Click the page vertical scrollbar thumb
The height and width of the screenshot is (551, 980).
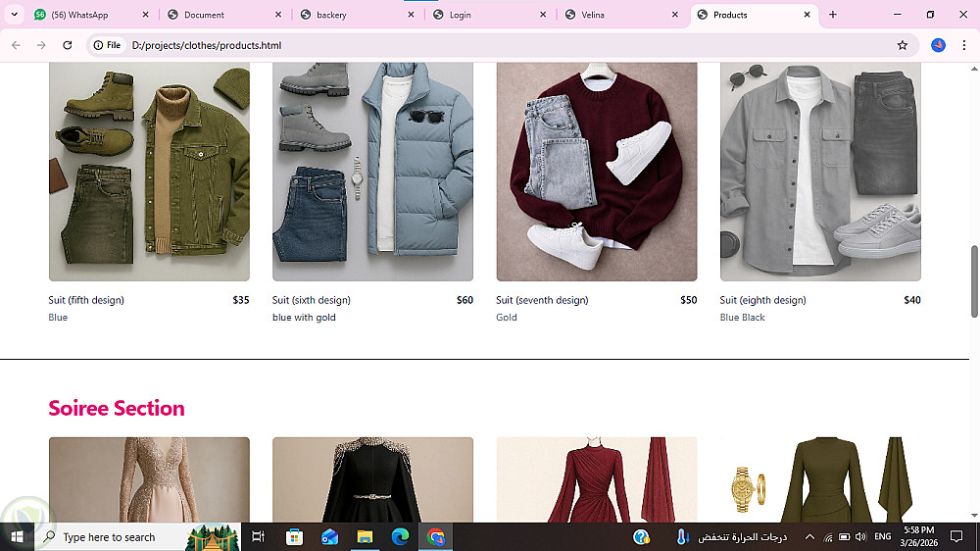(x=974, y=281)
